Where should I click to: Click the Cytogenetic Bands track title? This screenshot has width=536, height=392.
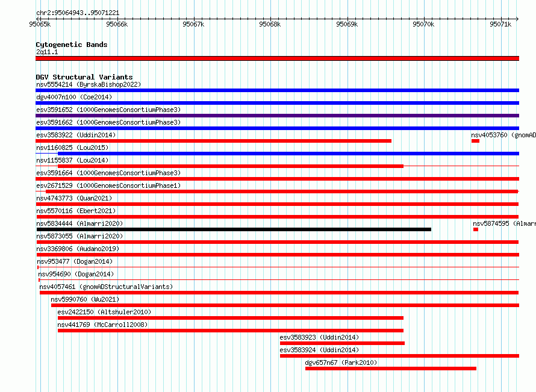(x=72, y=45)
